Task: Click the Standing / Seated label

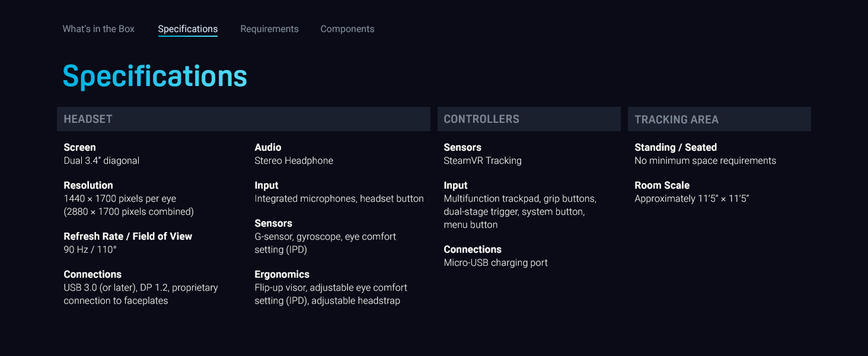Action: point(675,147)
